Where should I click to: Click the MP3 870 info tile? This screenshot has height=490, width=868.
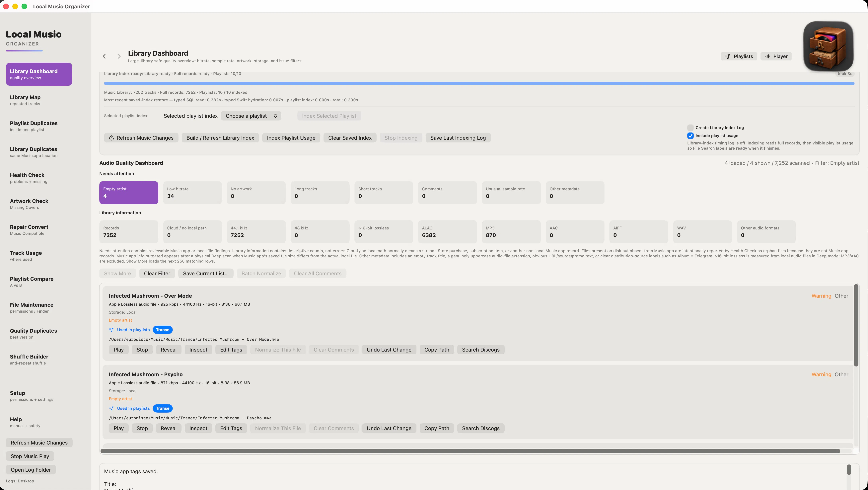(x=511, y=232)
